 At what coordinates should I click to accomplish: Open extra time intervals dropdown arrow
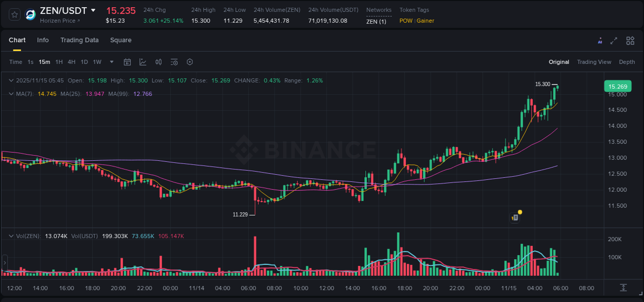[x=111, y=62]
